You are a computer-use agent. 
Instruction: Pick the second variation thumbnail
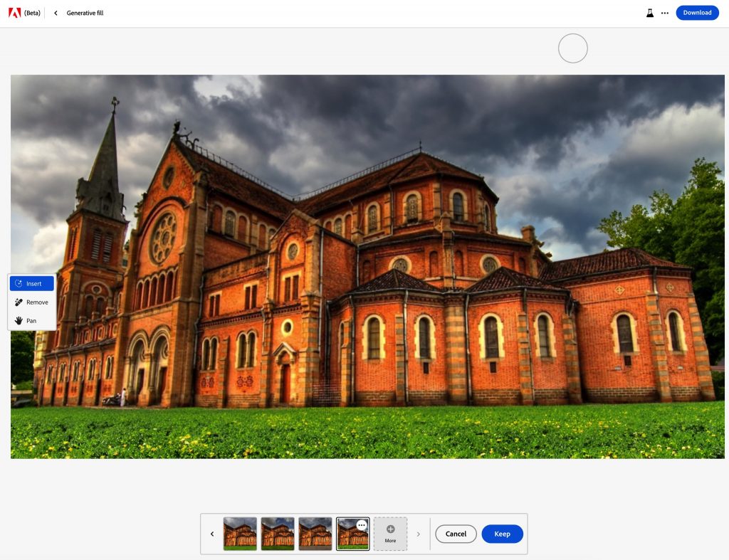pos(278,534)
